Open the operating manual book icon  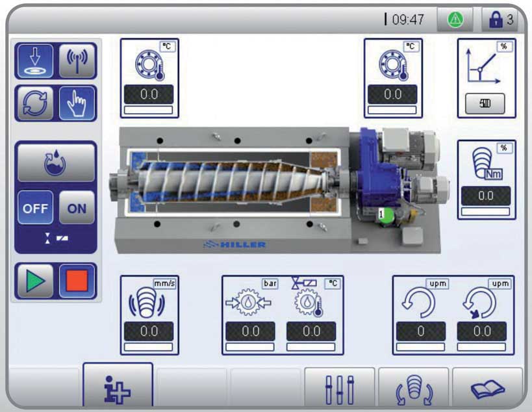487,385
